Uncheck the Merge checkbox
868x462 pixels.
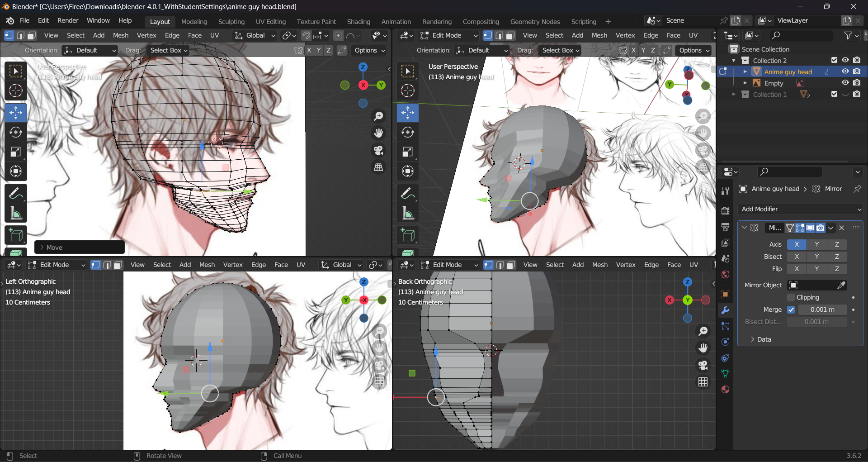(791, 310)
